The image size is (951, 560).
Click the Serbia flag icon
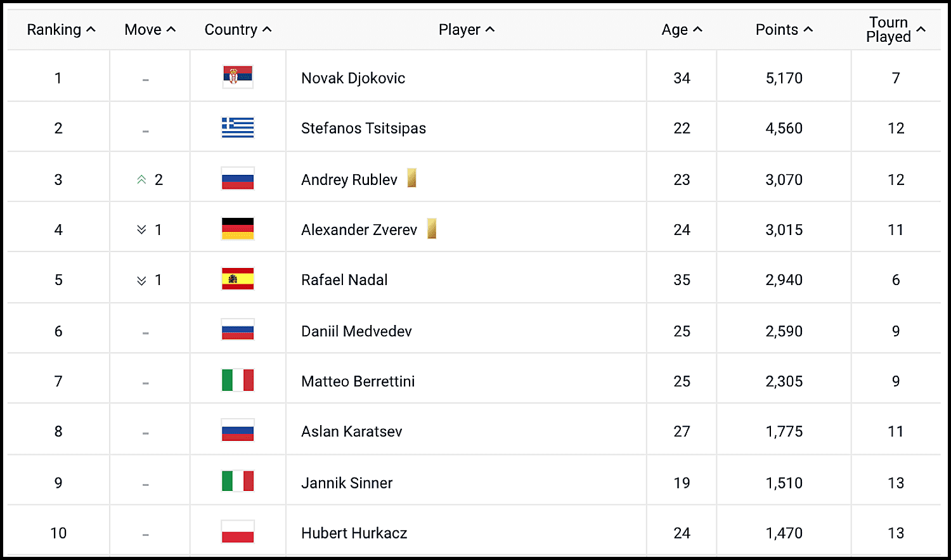[x=238, y=77]
